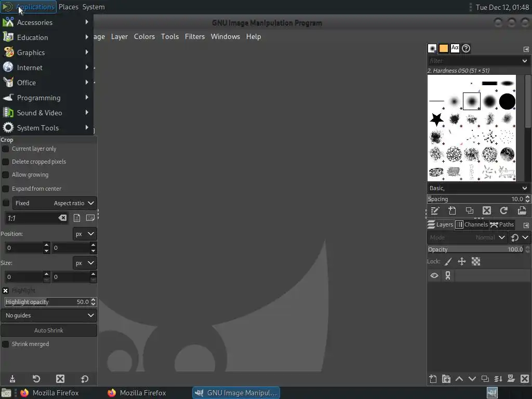Screen dimensions: 532x399
Task: Switch to the Fonts tab icon
Action: [455, 48]
